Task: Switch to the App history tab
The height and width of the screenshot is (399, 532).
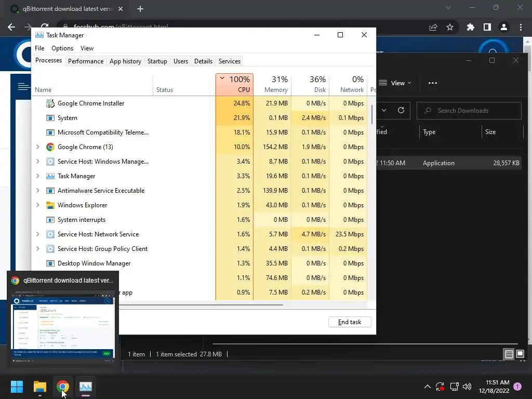Action: click(125, 61)
